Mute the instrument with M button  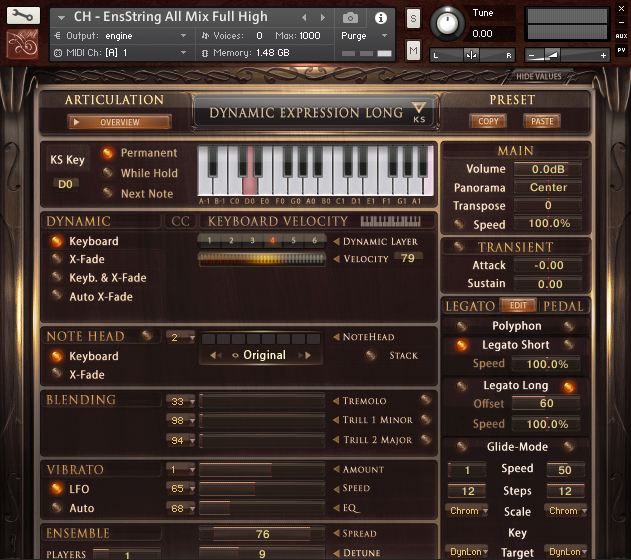tap(413, 50)
